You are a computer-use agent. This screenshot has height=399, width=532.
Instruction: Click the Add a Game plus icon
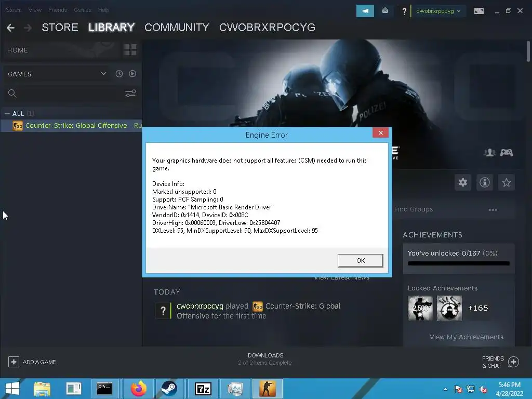14,362
